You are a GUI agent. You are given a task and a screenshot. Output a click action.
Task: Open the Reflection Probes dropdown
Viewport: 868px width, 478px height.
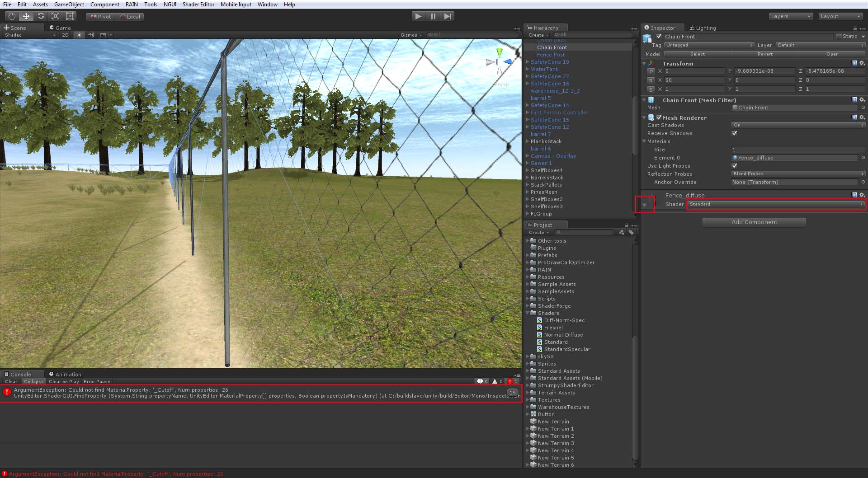pos(798,174)
